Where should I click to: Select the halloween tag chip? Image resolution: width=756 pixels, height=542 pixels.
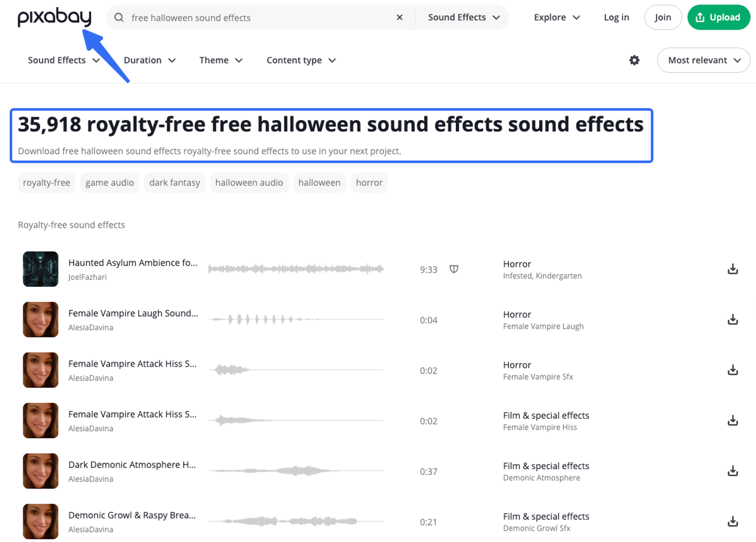click(x=319, y=182)
